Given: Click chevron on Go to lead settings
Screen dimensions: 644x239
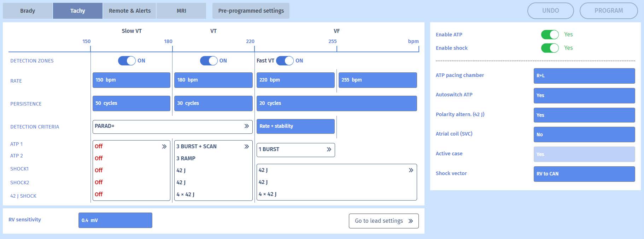Looking at the screenshot, I should pyautogui.click(x=410, y=221).
